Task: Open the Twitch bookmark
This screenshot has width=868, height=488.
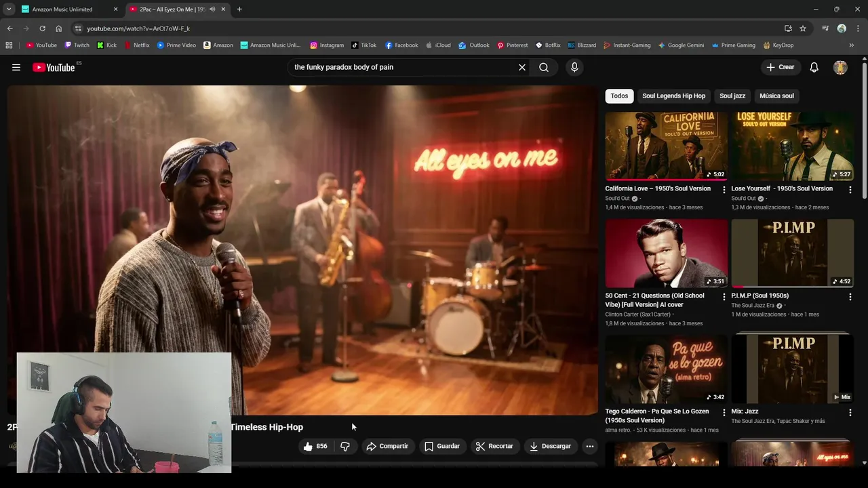Action: [x=77, y=45]
